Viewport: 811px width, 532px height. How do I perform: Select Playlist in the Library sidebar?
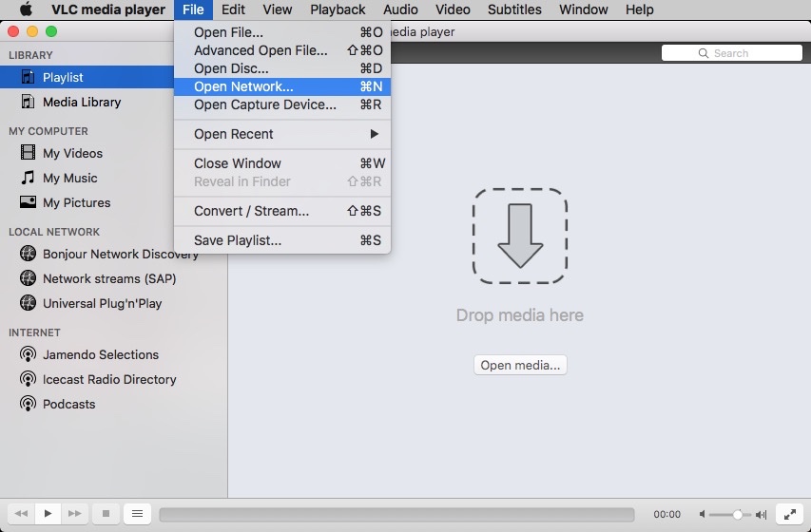pos(87,77)
